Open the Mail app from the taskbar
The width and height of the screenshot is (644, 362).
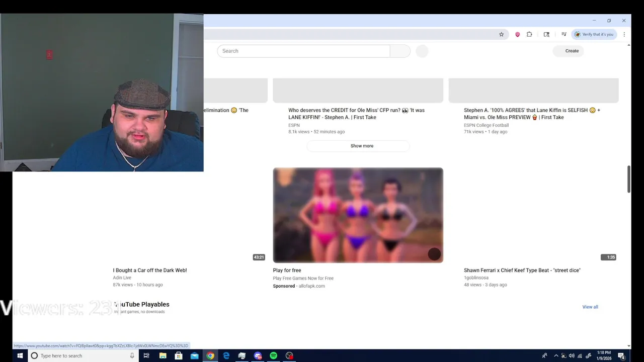(x=195, y=355)
